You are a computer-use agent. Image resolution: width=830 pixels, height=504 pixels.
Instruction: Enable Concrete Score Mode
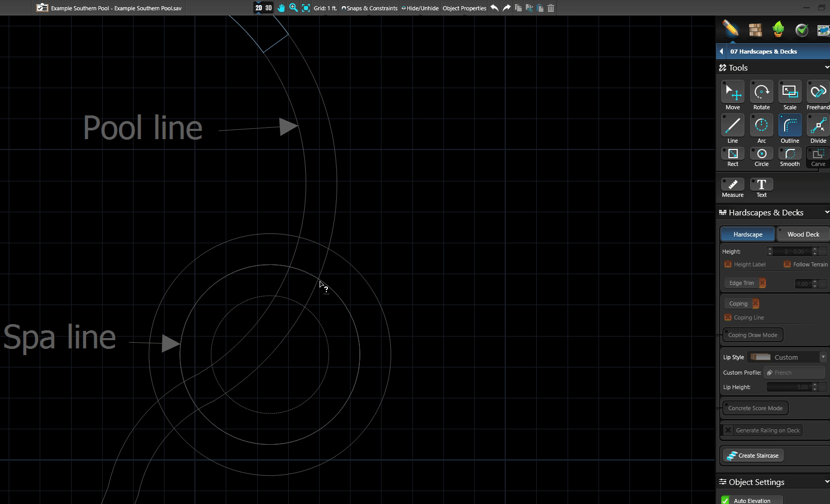point(755,408)
